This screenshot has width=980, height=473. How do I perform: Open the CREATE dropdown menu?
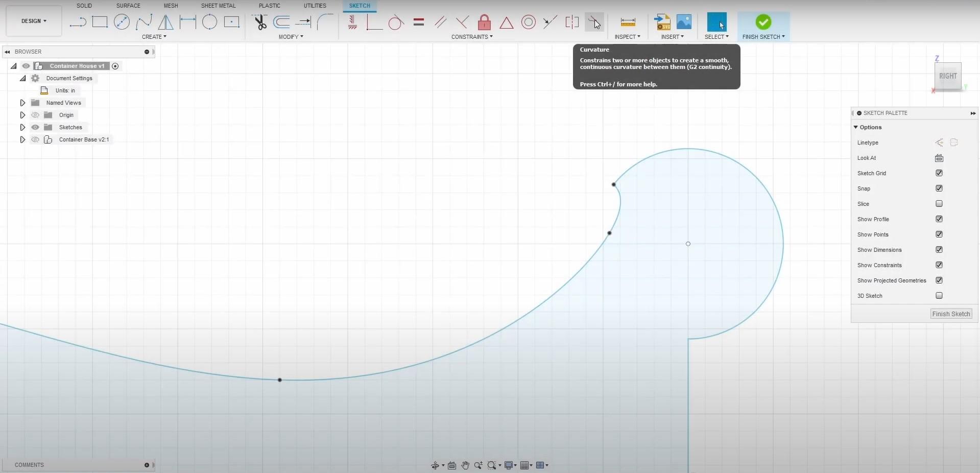pos(154,36)
